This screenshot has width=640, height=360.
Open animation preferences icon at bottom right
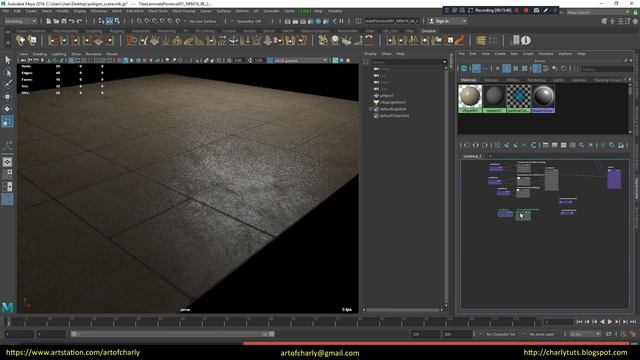[633, 334]
